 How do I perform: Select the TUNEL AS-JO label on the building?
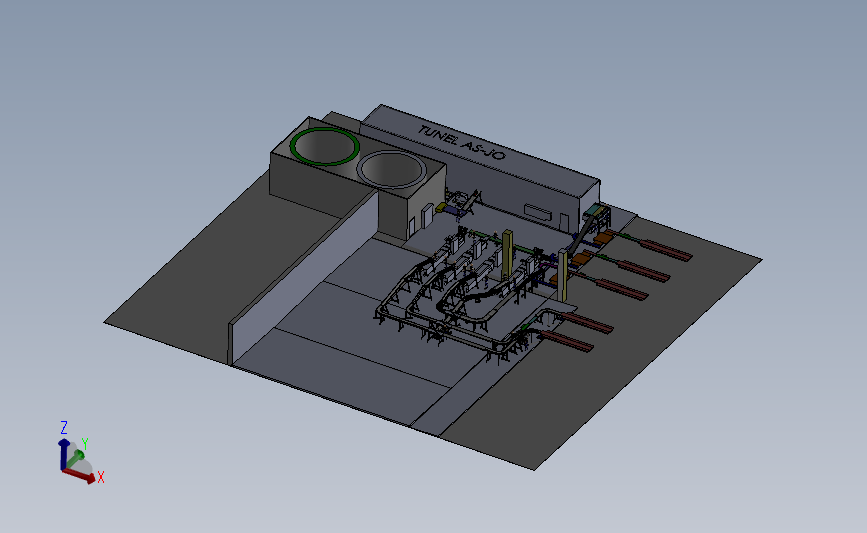click(x=461, y=143)
